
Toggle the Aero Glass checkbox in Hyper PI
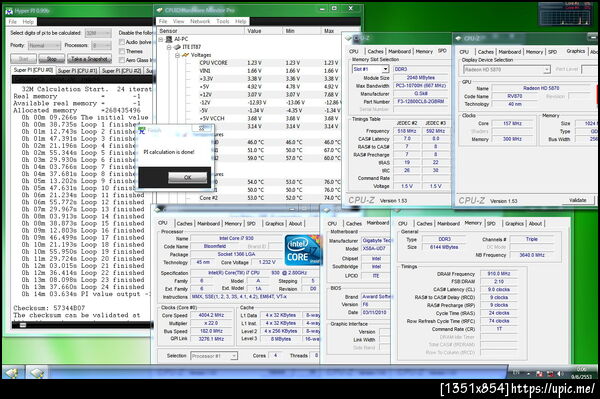point(122,60)
